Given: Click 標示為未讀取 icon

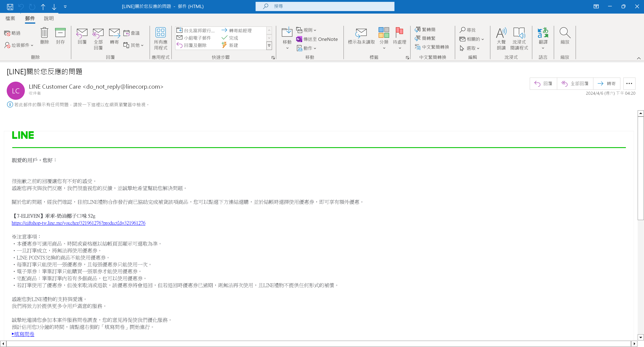Looking at the screenshot, I should [x=361, y=36].
